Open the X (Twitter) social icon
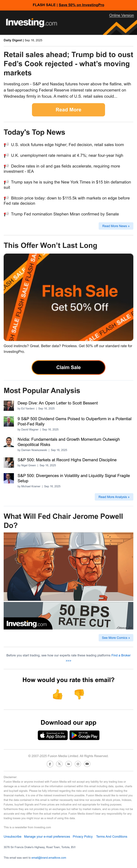Viewport: 137px width, 868px height. tap(59, 764)
